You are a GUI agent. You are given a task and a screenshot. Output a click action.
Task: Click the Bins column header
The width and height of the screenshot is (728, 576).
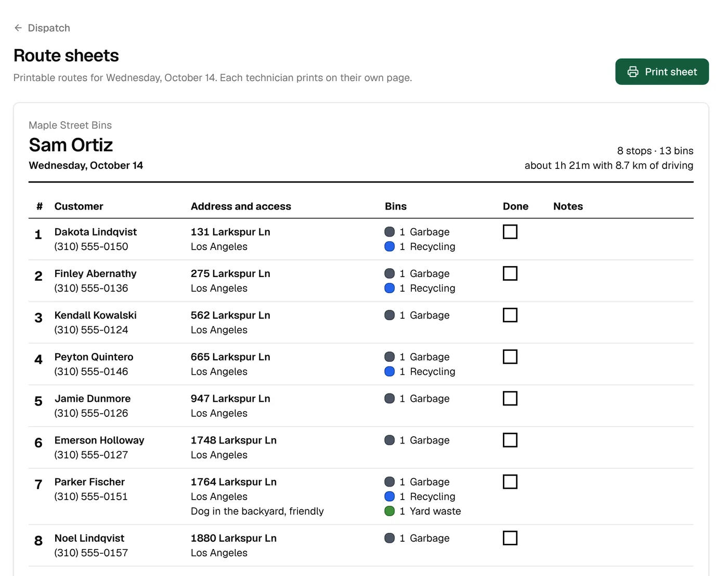(x=396, y=206)
